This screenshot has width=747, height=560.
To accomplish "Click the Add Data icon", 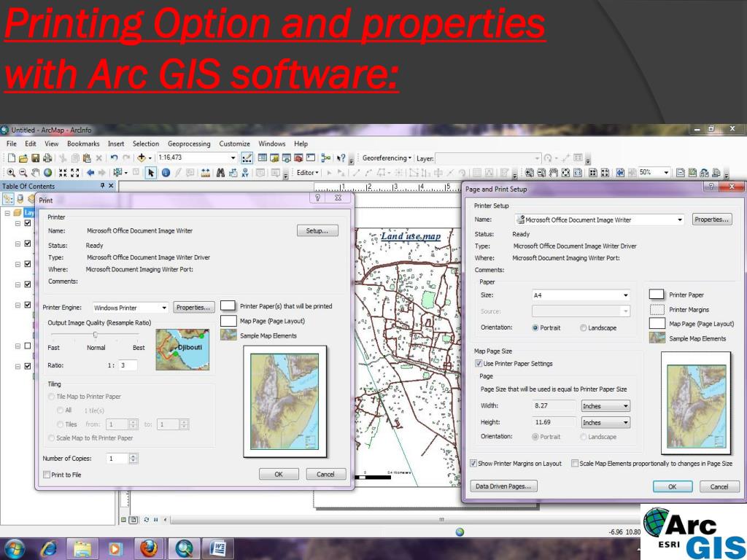I will [x=142, y=158].
